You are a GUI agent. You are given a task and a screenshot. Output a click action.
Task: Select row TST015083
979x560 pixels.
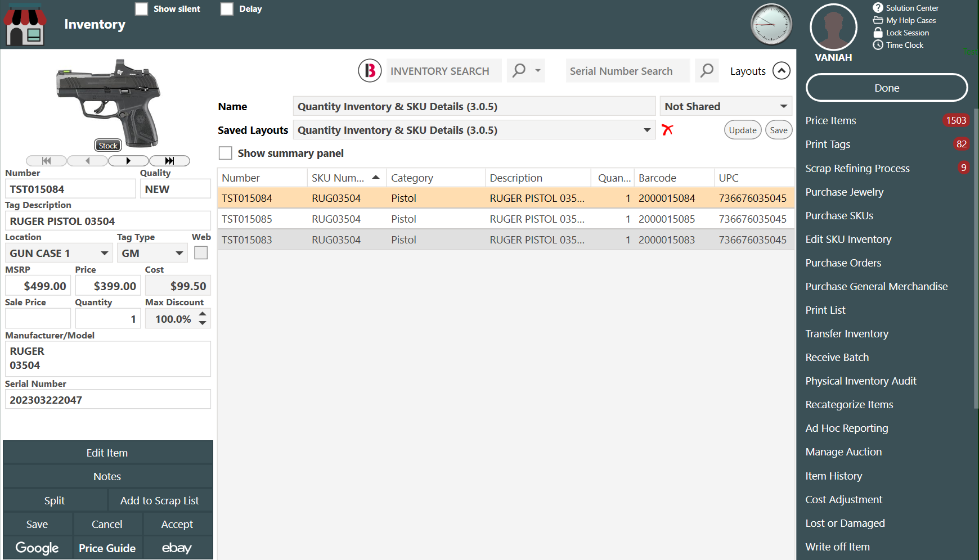(506, 240)
